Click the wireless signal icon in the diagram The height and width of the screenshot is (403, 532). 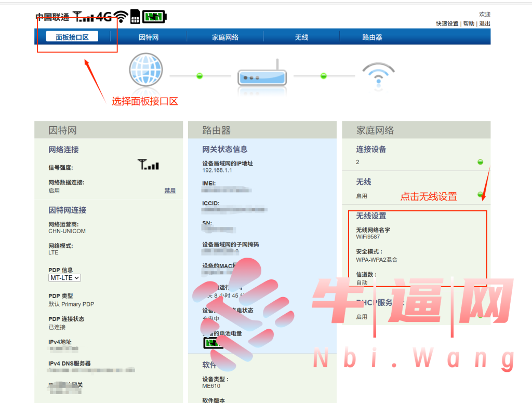(x=378, y=74)
